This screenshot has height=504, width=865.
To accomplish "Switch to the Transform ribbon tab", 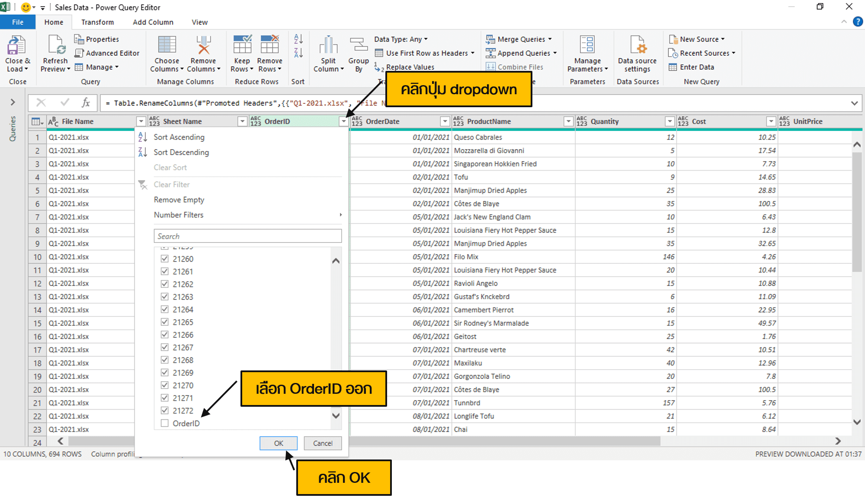I will [x=97, y=22].
